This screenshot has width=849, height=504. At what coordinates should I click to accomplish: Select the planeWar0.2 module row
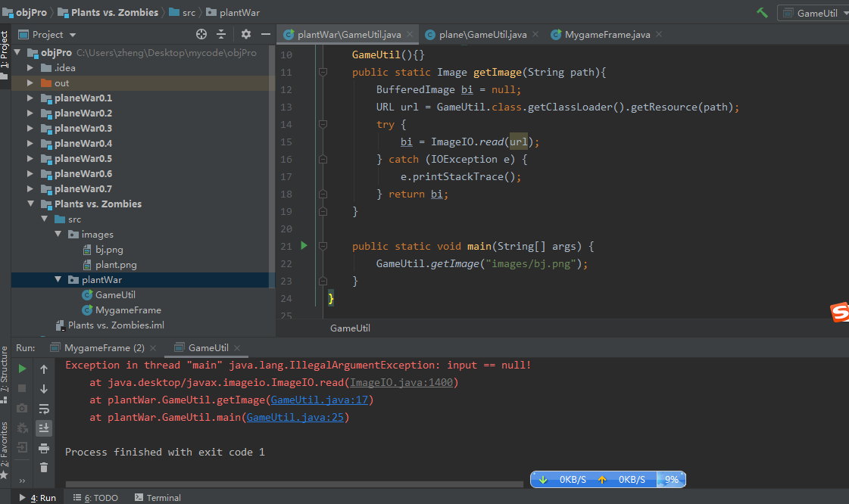[141, 113]
